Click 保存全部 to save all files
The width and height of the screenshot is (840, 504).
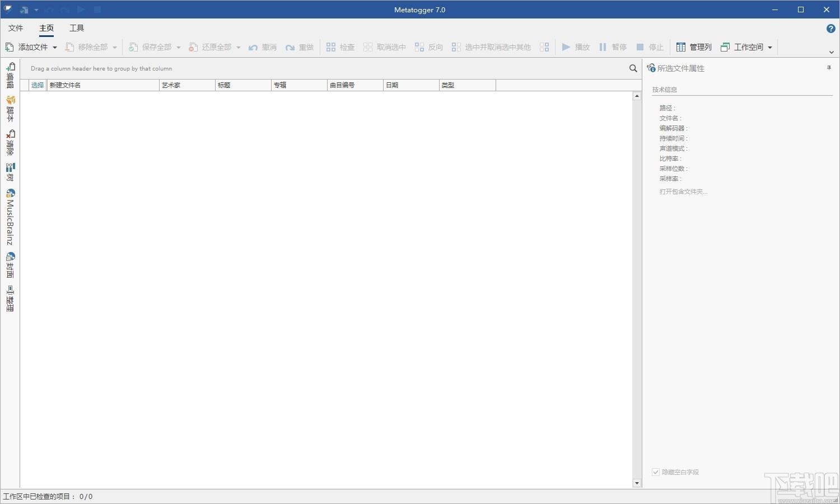pos(151,47)
